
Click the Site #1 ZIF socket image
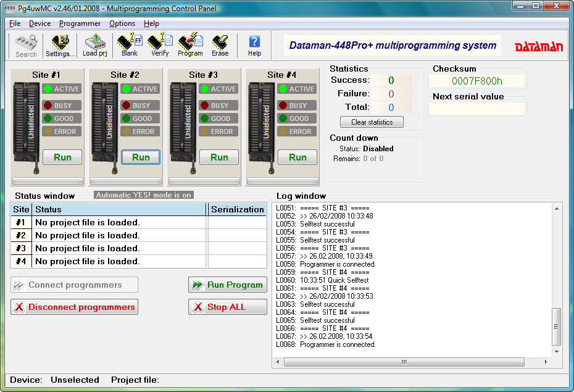point(26,123)
